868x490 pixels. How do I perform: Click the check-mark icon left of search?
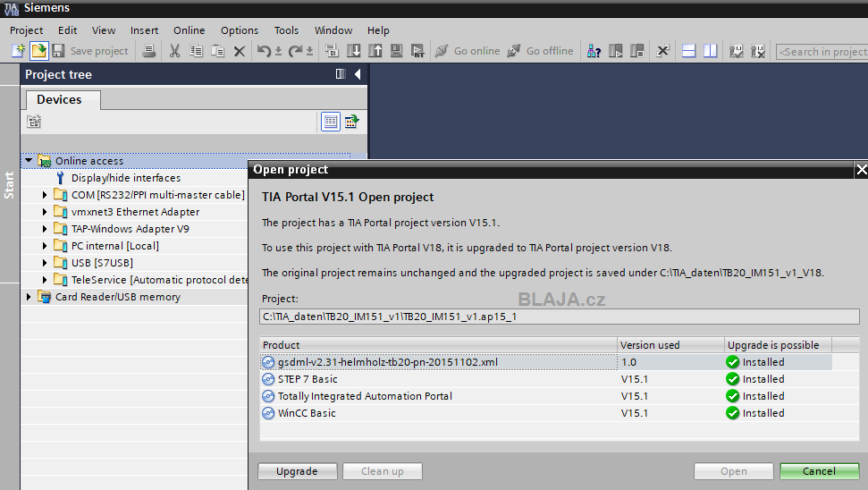click(736, 51)
